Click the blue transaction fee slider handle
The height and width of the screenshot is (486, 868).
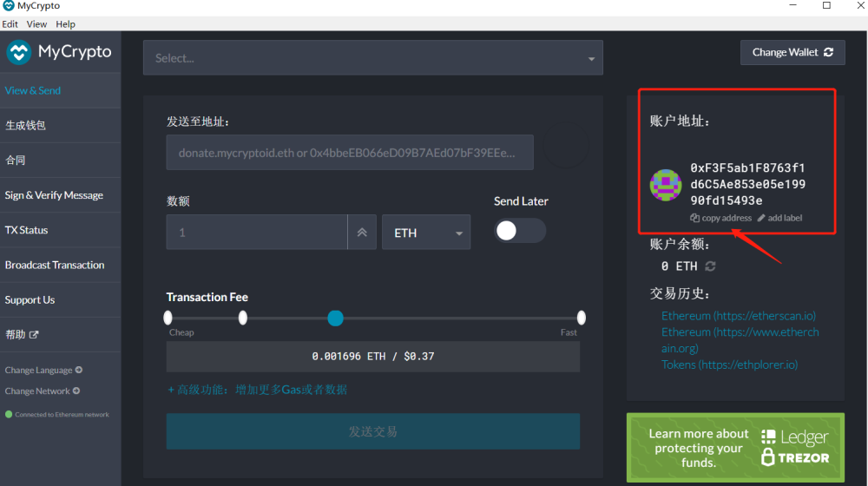pos(335,319)
